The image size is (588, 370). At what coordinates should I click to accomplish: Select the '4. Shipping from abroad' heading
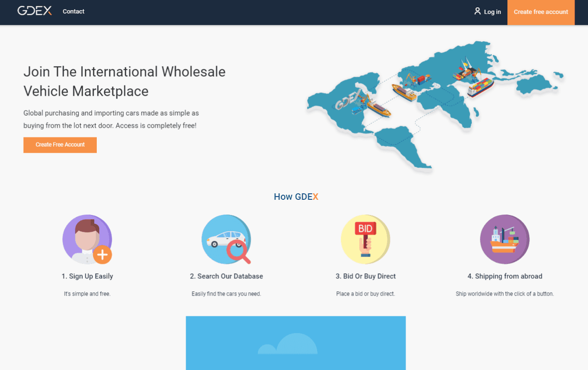click(505, 276)
